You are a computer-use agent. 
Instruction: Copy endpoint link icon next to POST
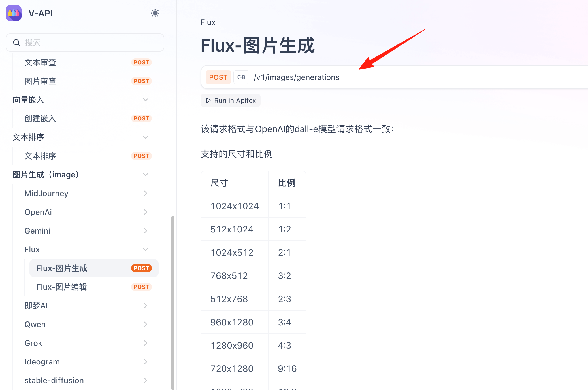pyautogui.click(x=241, y=77)
